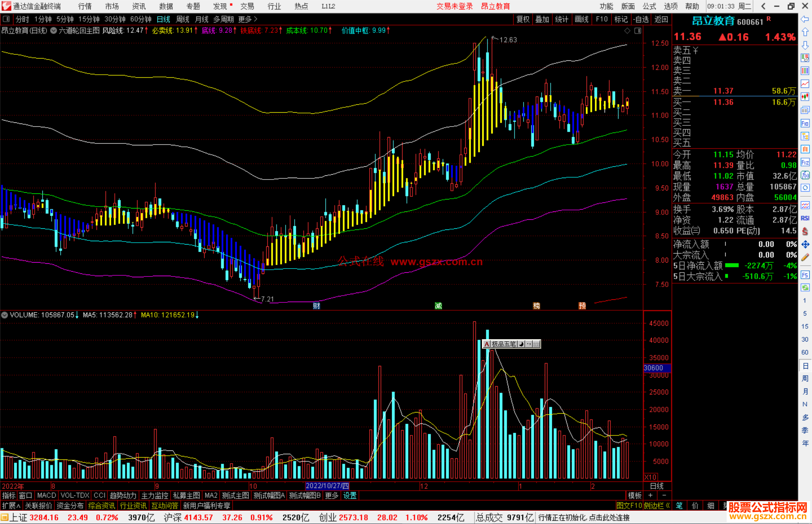The image size is (812, 524).
Task: Open the 行情 menu
Action: tap(85, 6)
